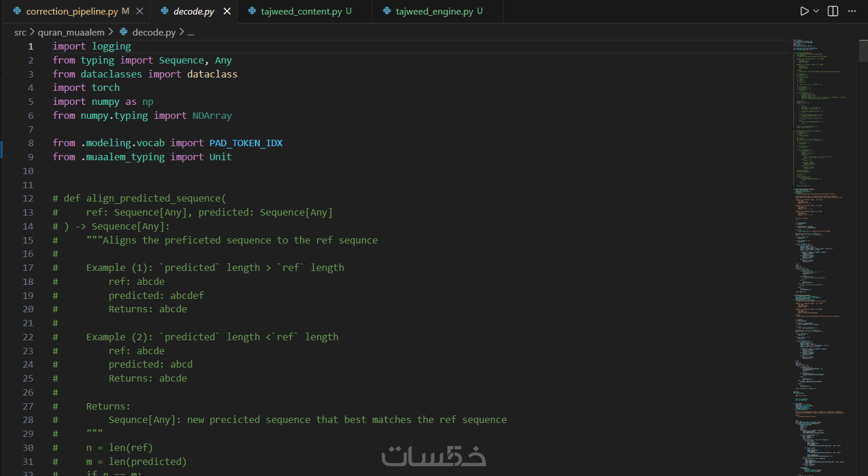Click the Unit import on line 9
868x476 pixels.
[x=220, y=157]
